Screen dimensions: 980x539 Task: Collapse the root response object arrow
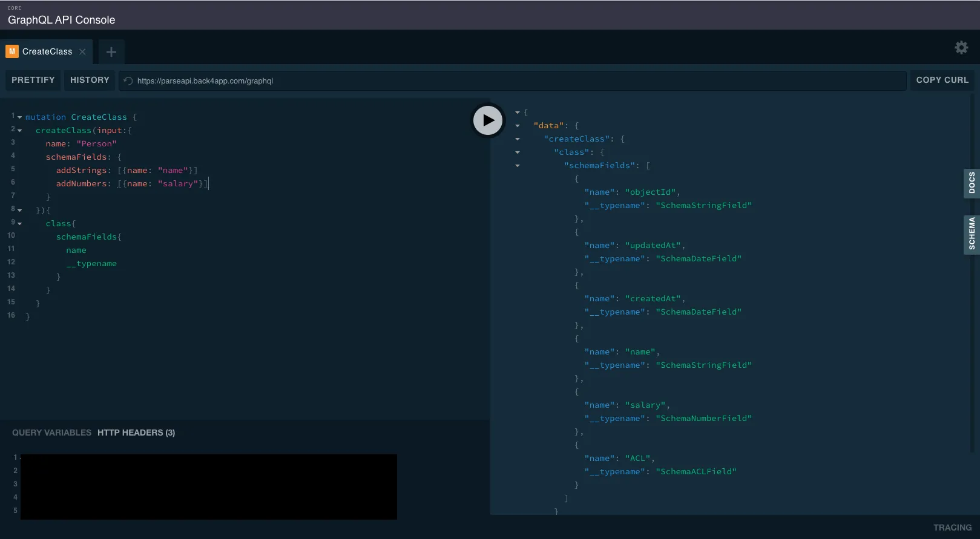click(x=518, y=113)
